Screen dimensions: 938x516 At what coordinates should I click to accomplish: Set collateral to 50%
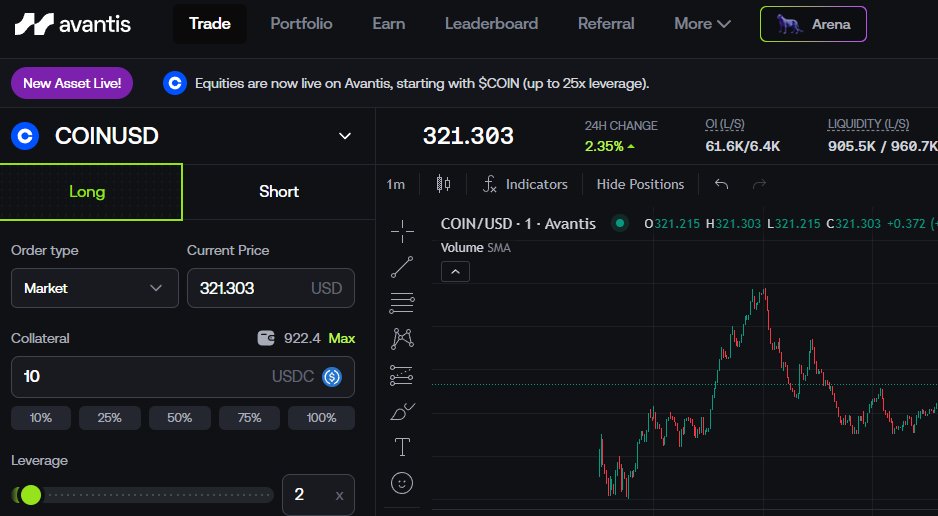click(179, 418)
